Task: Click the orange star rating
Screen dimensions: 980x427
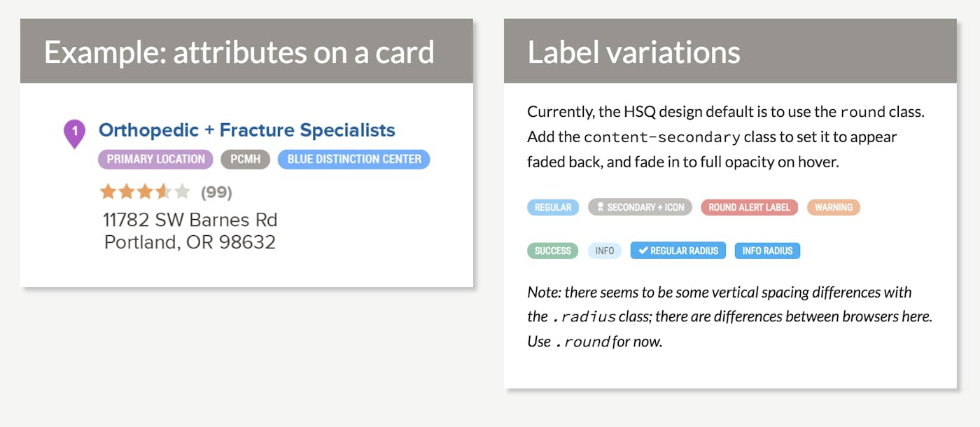Action: click(145, 192)
